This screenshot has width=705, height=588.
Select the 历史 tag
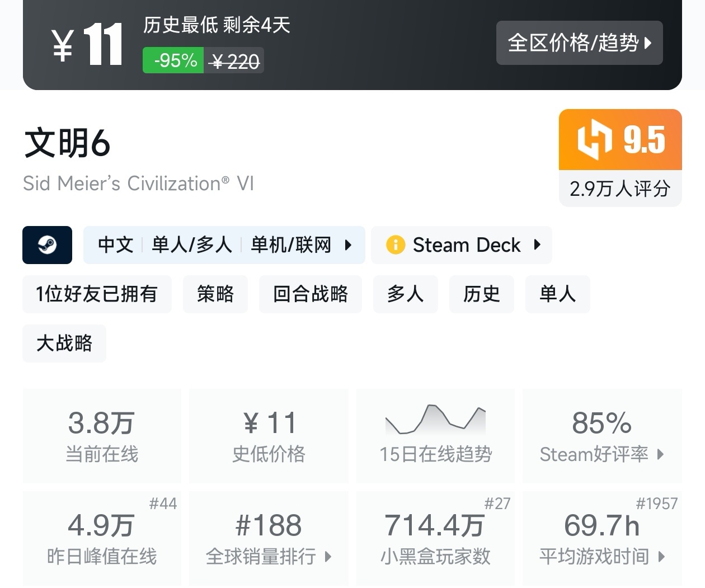481,294
